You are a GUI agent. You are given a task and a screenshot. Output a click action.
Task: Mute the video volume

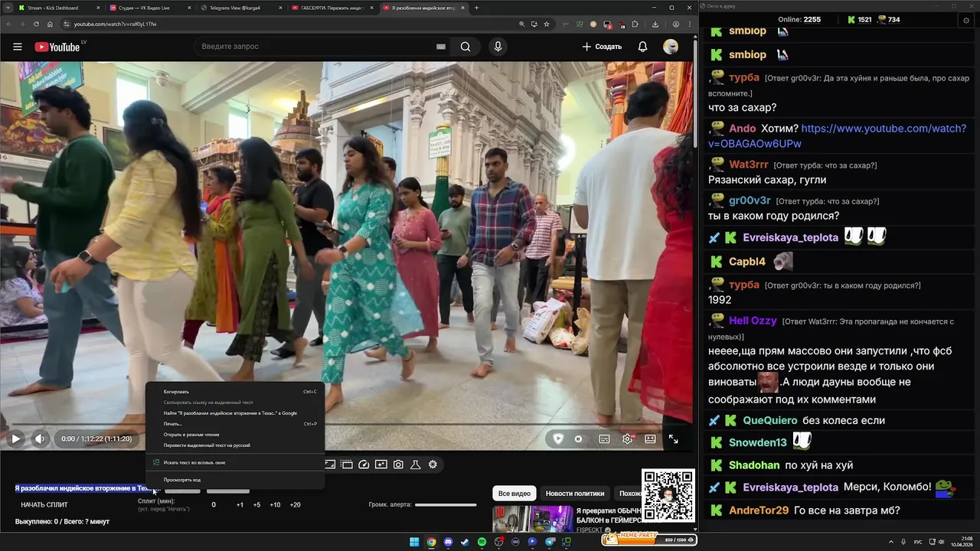(40, 439)
